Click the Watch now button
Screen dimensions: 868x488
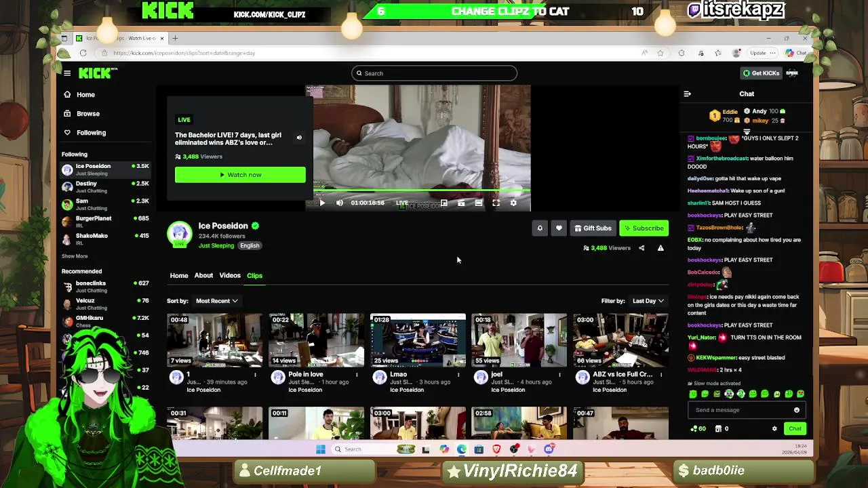click(x=240, y=175)
